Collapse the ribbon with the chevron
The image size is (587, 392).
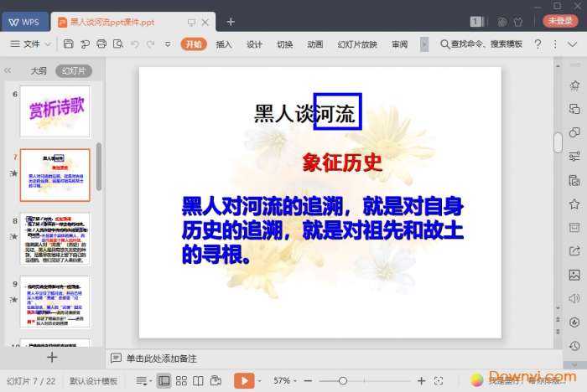click(x=573, y=44)
